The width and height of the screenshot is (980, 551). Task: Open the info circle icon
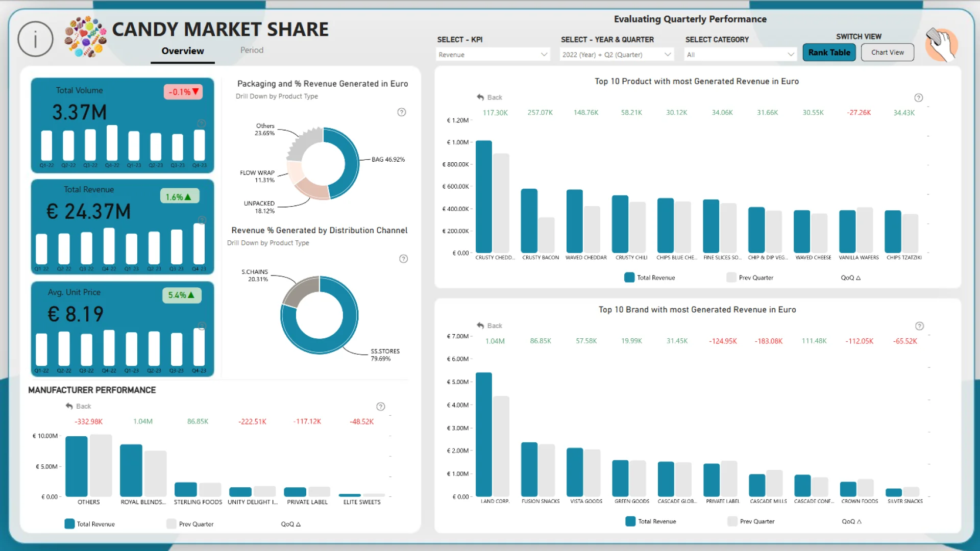(35, 39)
